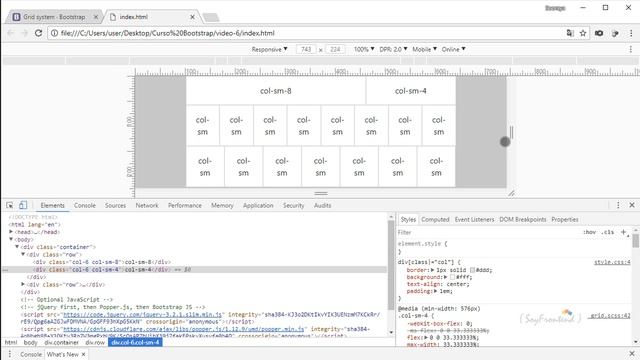This screenshot has width=640, height=360.
Task: Open the style.css:4 source link
Action: point(612,262)
